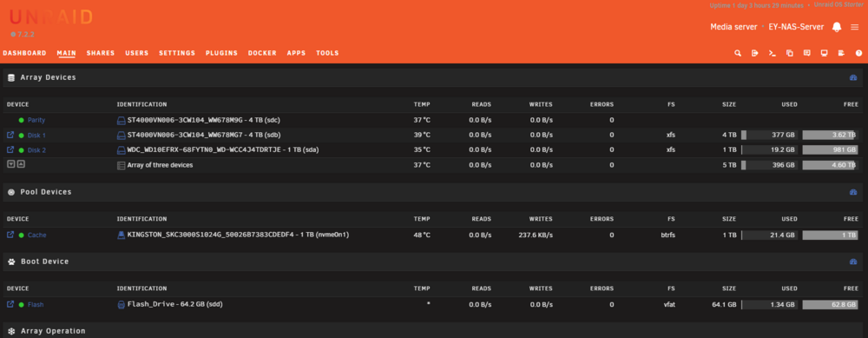Click the Unraid OS Starter link
Viewport: 868px width, 338px height.
[x=838, y=5]
